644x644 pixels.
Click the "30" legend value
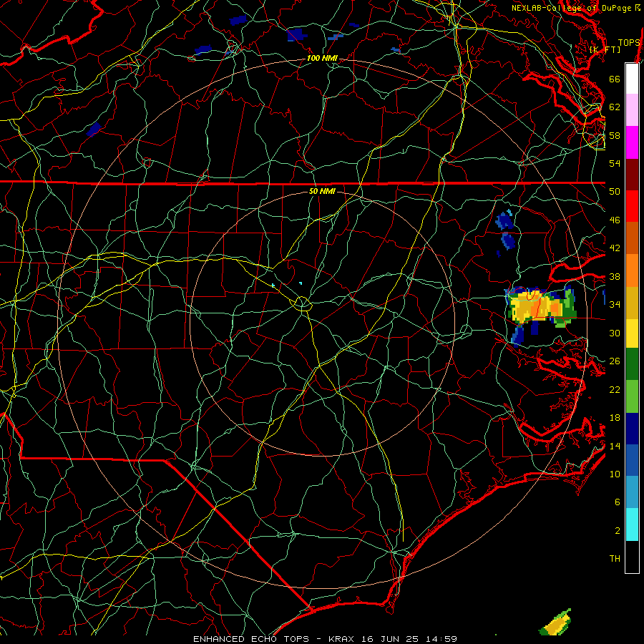tap(615, 333)
